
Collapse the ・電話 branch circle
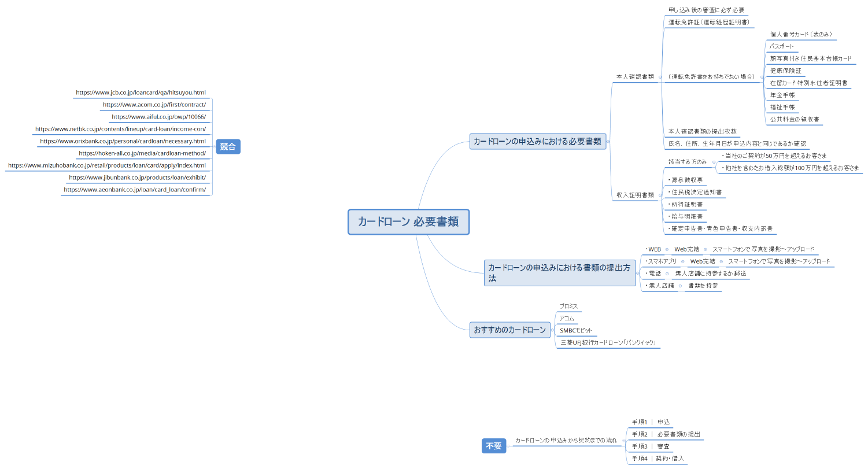(667, 274)
